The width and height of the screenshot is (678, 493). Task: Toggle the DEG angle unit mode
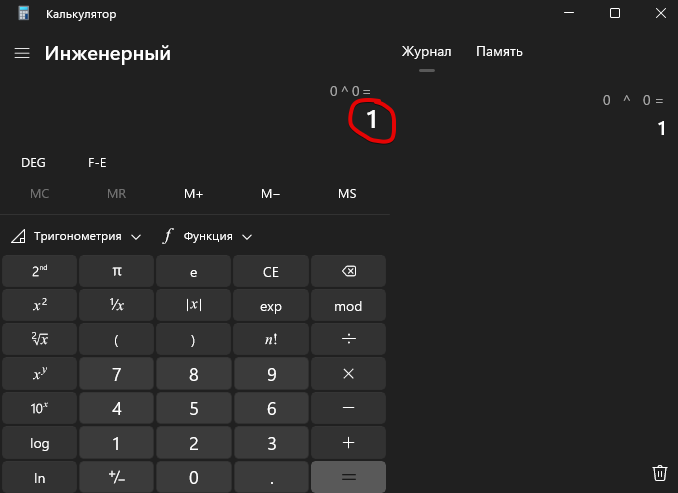tap(33, 162)
